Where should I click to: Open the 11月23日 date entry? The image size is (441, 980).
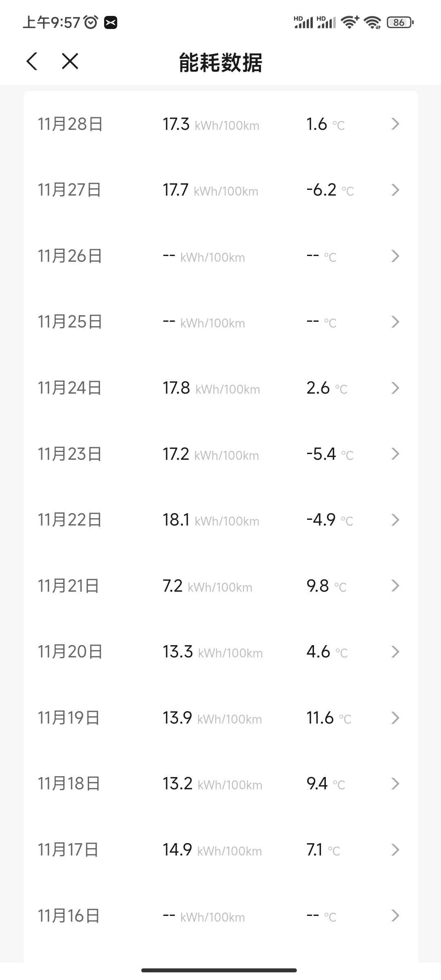(221, 454)
